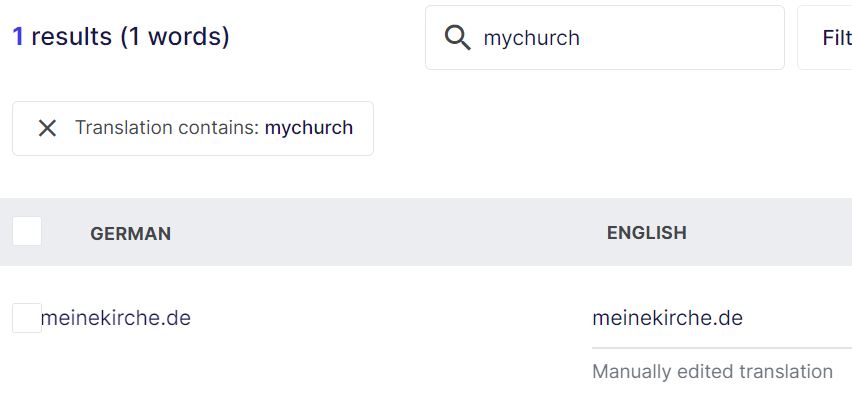The image size is (852, 416).
Task: Click the underline beneath the English translation
Action: pos(720,347)
